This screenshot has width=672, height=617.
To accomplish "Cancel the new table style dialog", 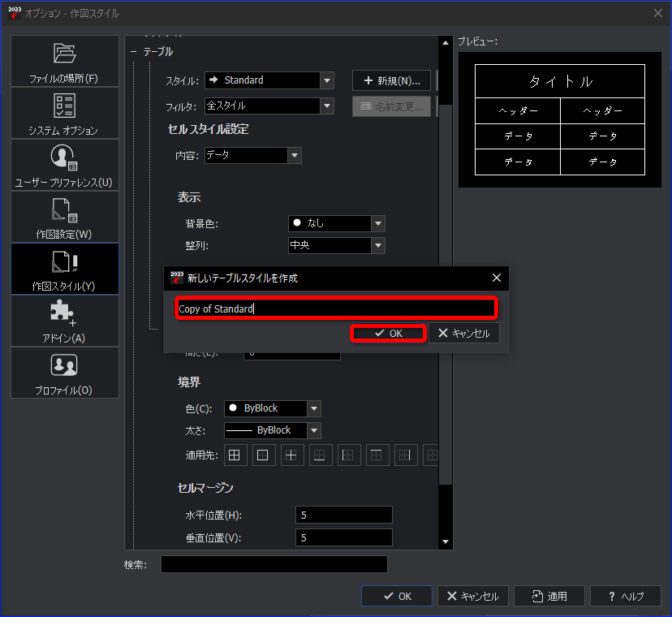I will [464, 333].
